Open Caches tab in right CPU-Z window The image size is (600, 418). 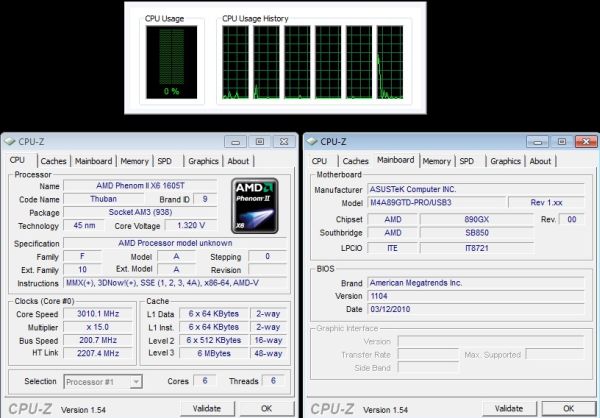pos(355,161)
